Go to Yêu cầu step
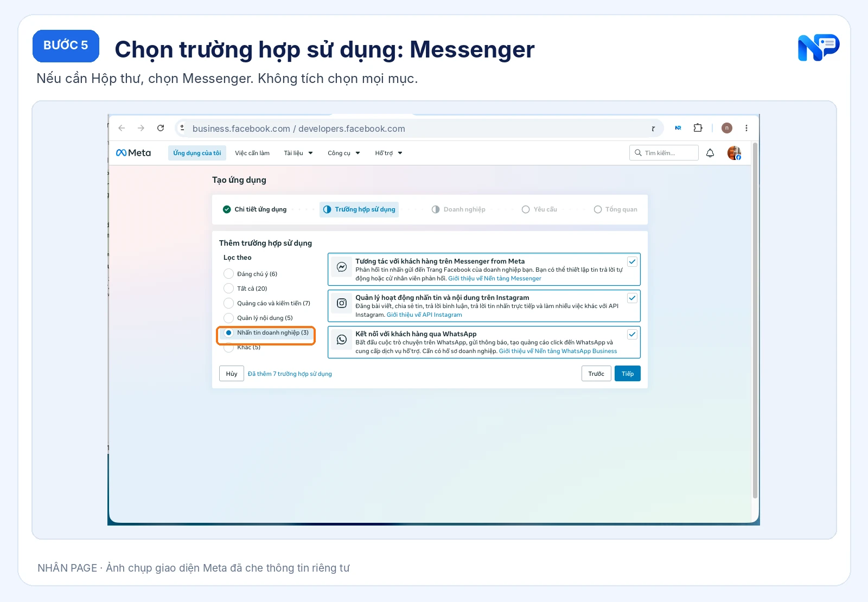868x602 pixels. (x=539, y=209)
